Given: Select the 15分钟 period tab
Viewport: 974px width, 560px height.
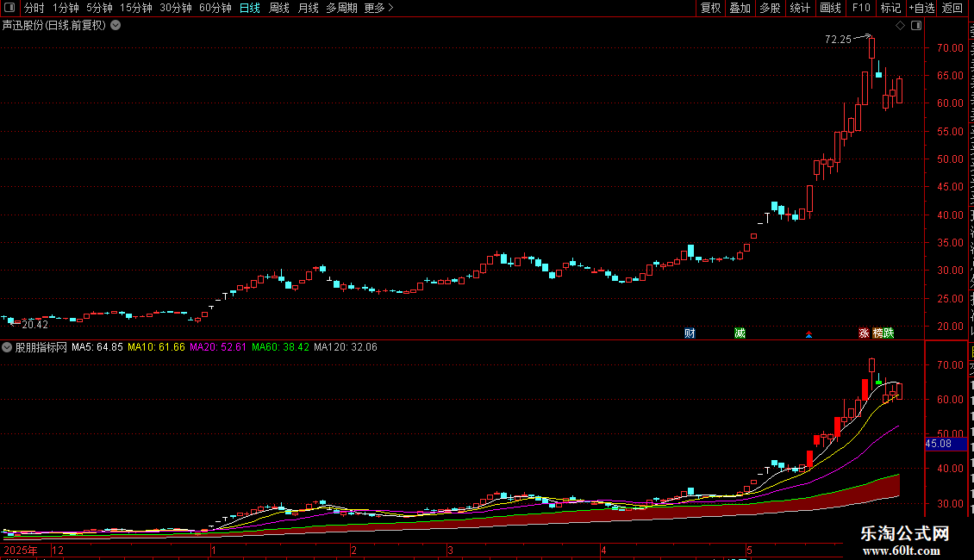Looking at the screenshot, I should pos(135,8).
